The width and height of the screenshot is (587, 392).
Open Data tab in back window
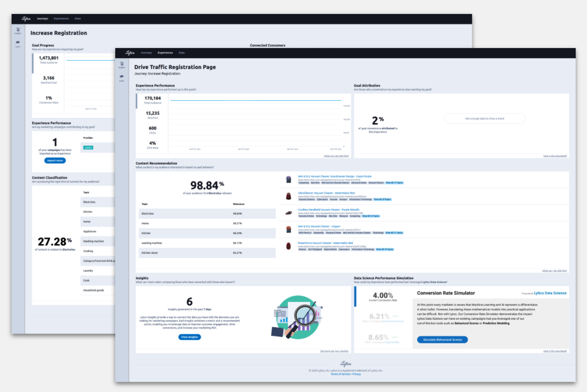coord(77,19)
